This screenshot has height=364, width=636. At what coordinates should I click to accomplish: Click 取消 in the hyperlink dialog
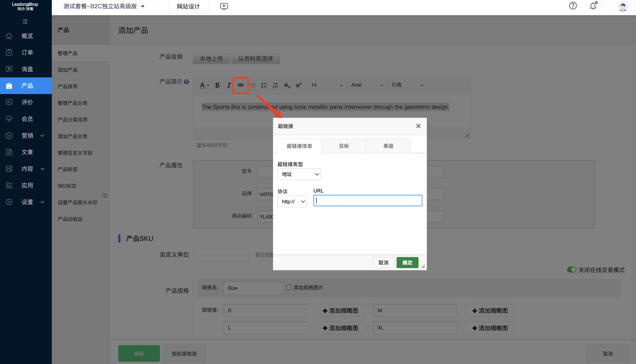(383, 262)
